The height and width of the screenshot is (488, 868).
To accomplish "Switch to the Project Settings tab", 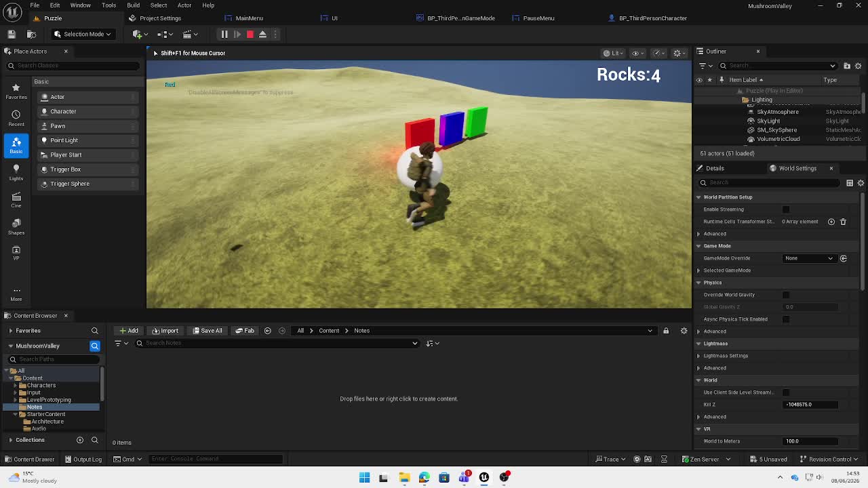I will (155, 18).
